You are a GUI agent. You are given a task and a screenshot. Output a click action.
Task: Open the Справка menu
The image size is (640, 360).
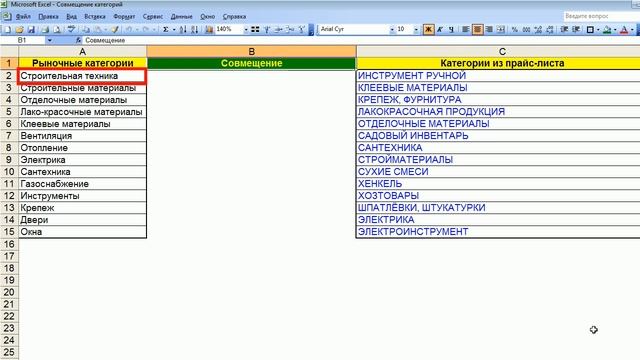click(x=234, y=17)
